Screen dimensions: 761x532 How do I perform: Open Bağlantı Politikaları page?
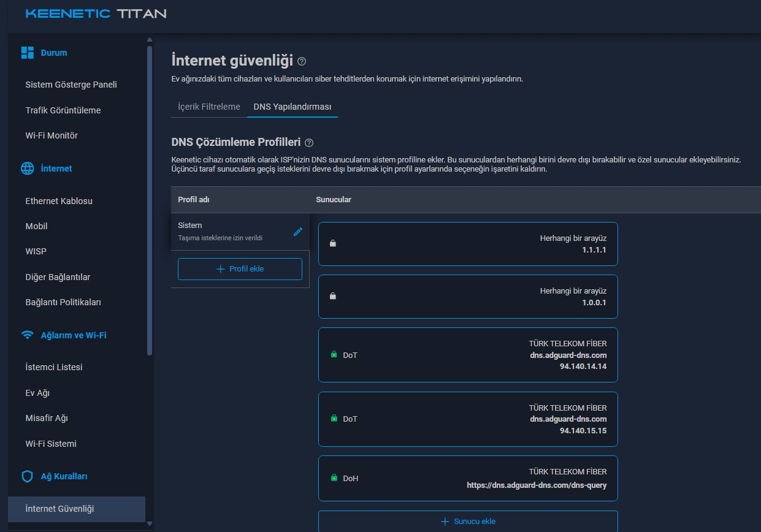[63, 302]
